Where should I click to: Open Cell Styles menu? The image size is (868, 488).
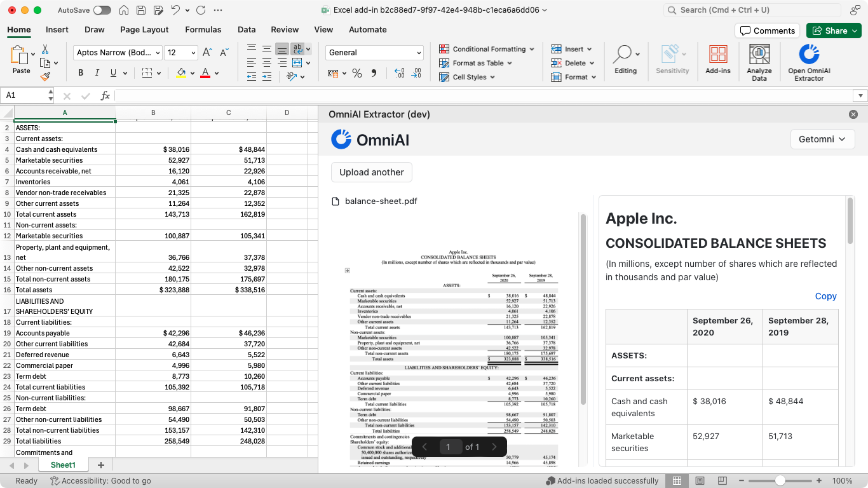click(467, 77)
